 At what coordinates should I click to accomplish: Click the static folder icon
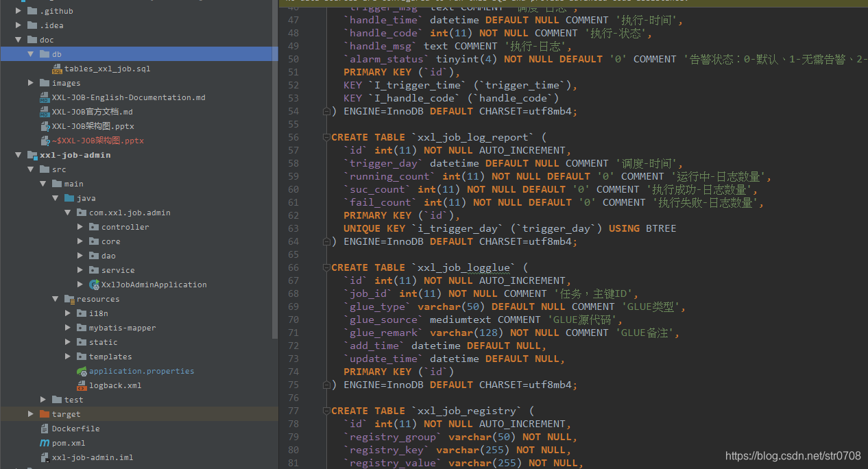(82, 342)
